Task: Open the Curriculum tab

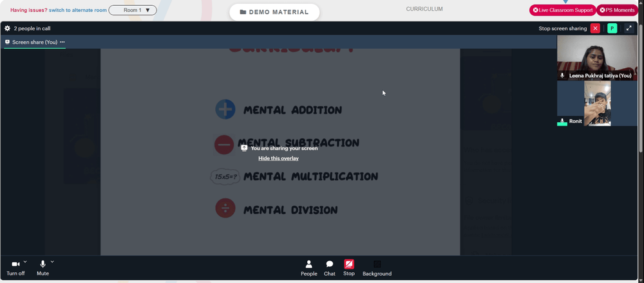Action: click(x=424, y=9)
